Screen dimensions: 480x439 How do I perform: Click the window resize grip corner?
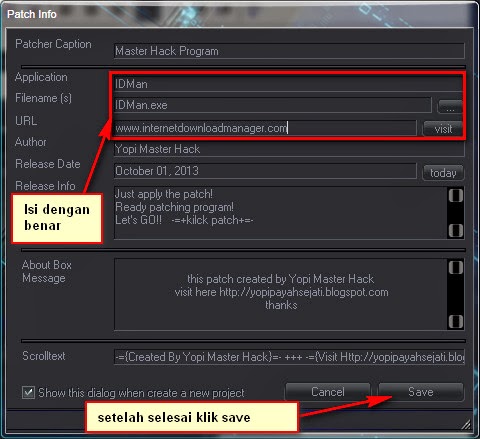pyautogui.click(x=466, y=424)
